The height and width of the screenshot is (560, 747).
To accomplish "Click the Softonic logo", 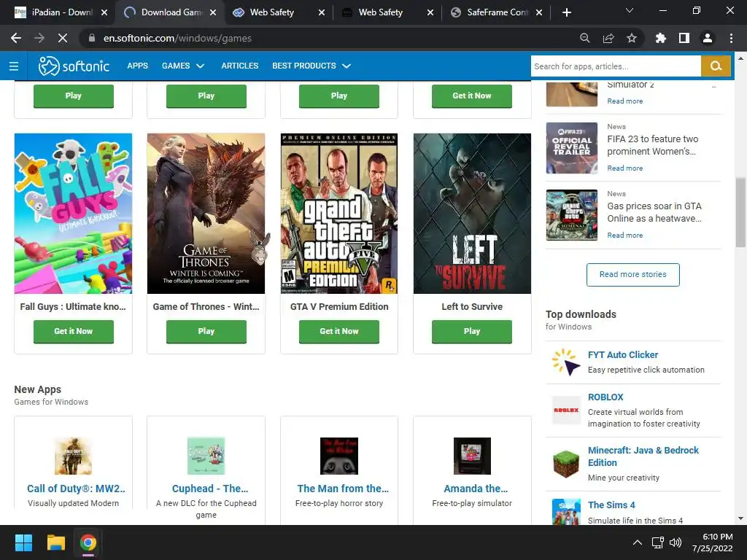I will pos(74,66).
